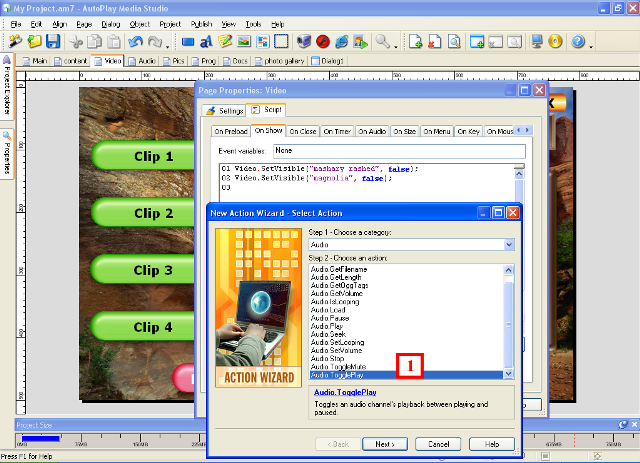This screenshot has height=463, width=640.
Task: Click the Open project folder icon
Action: tap(35, 42)
